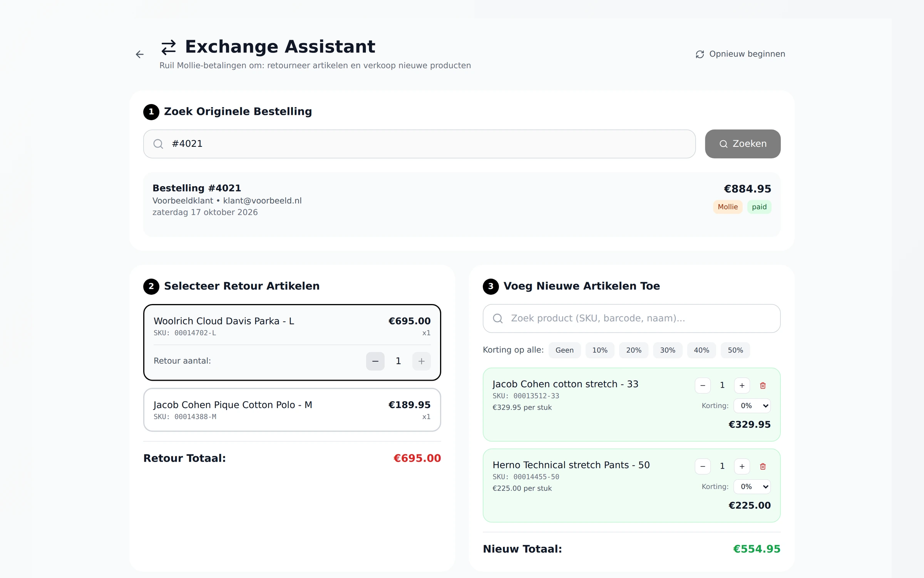Apply 40% discount to all items
The image size is (924, 578).
pos(701,350)
